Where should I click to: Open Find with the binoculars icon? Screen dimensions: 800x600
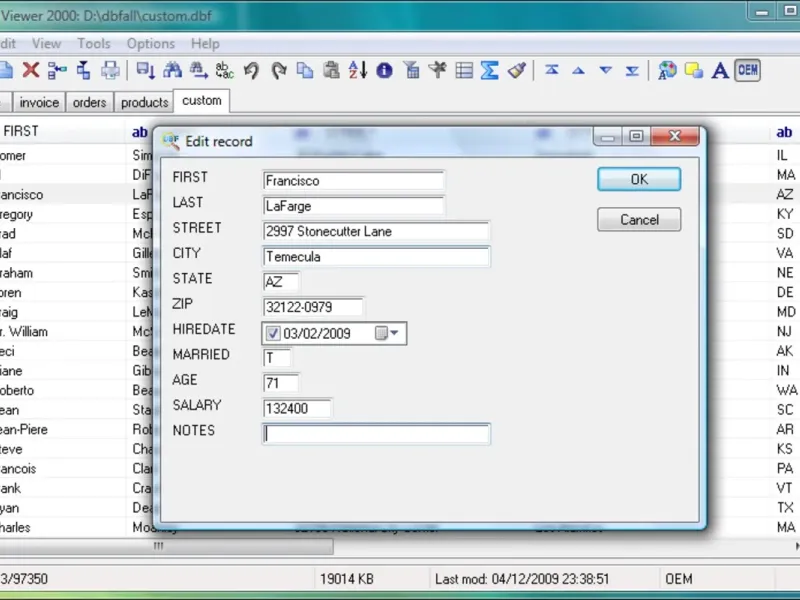172,70
